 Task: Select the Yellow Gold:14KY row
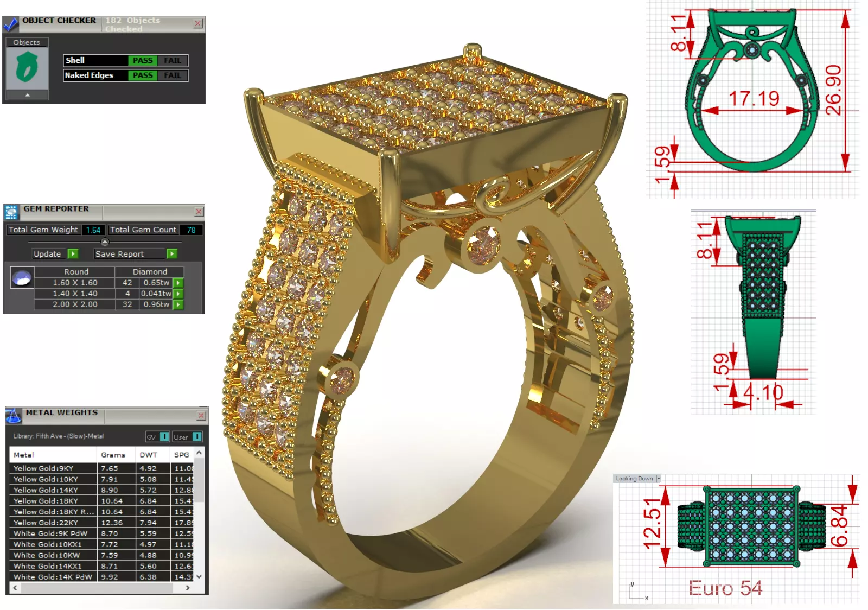(101, 490)
